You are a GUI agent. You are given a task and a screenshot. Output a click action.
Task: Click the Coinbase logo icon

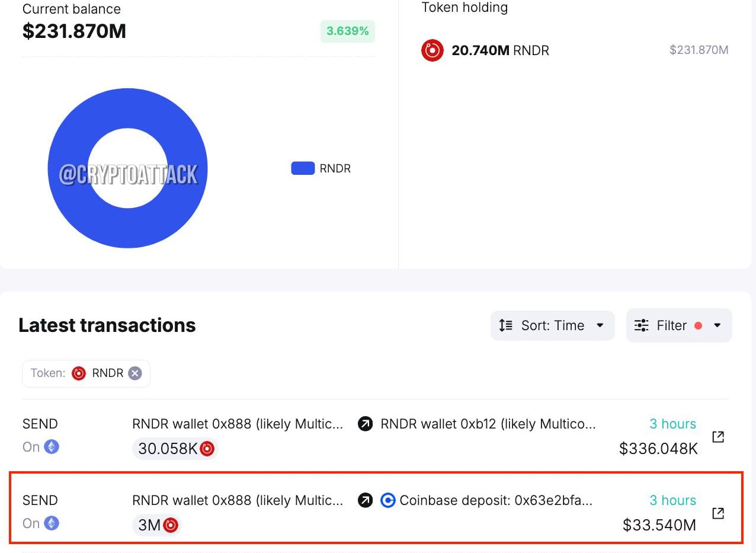(x=387, y=500)
